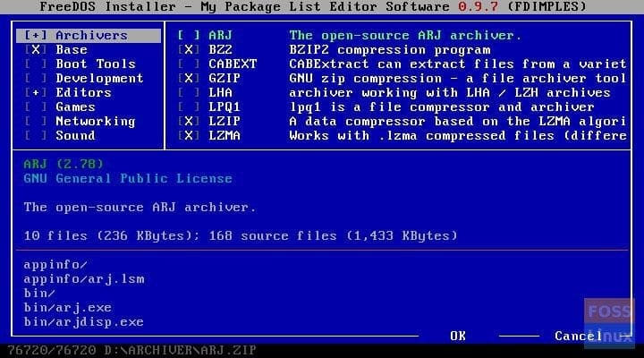Click the 'bin/arjdisp.exe' file entry
Viewport: 644px width, 358px height.
point(84,322)
